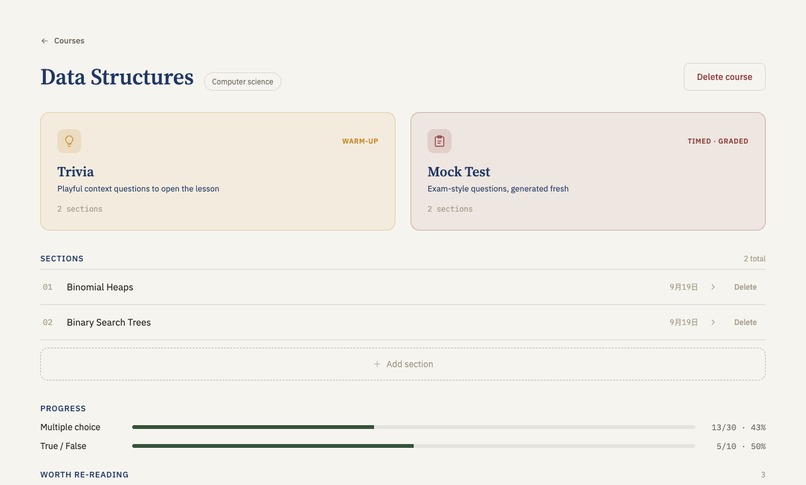Expand Binary Search Trees using its chevron

pos(713,322)
